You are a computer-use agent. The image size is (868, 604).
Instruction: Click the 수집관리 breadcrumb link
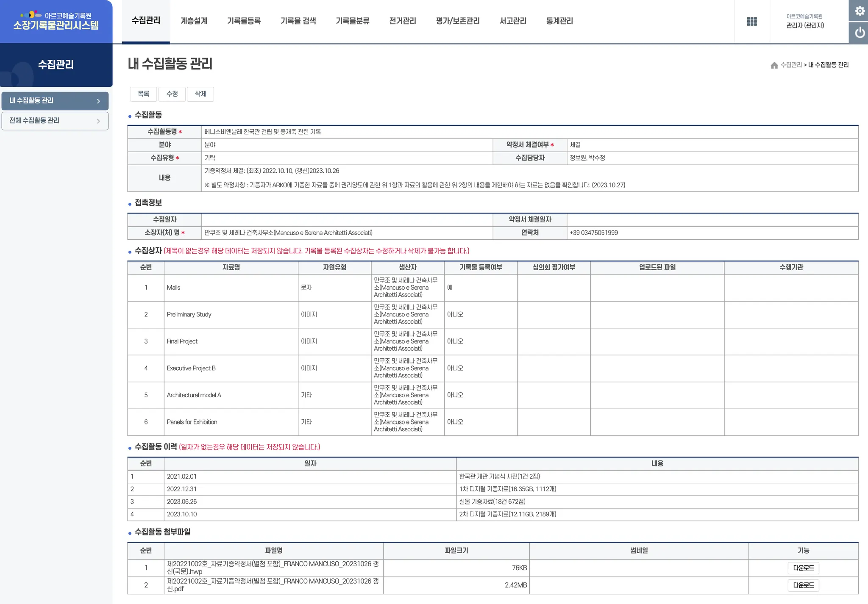791,65
